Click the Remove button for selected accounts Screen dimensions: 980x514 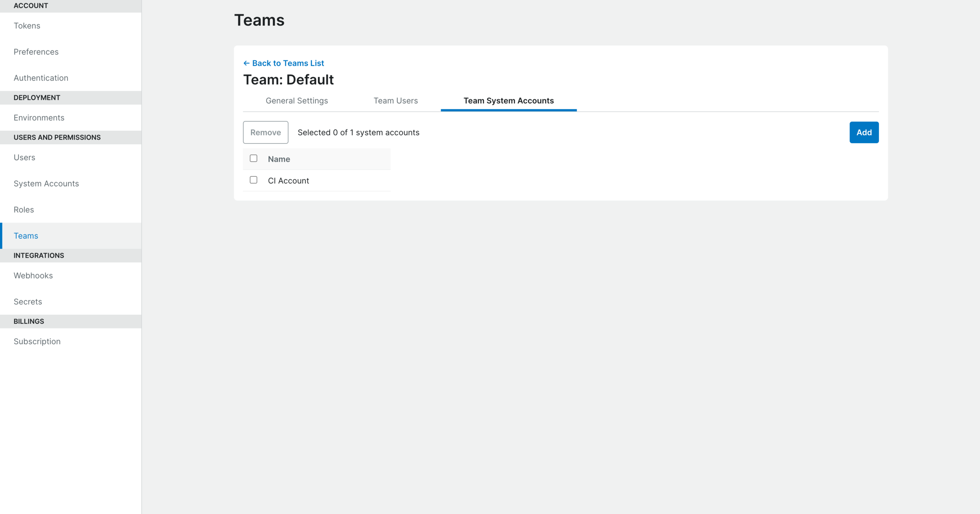266,132
